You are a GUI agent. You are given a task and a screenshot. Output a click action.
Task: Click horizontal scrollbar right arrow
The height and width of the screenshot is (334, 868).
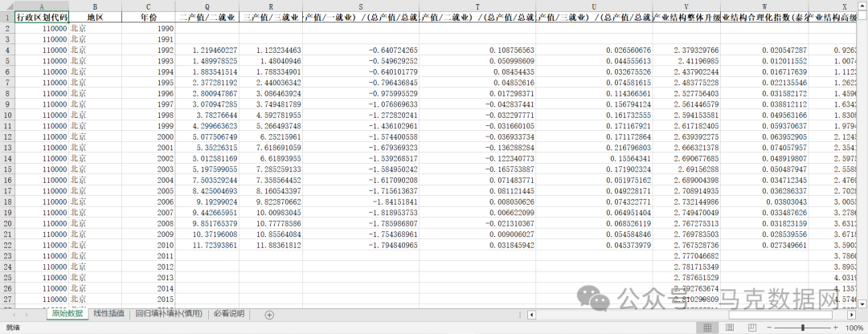852,315
